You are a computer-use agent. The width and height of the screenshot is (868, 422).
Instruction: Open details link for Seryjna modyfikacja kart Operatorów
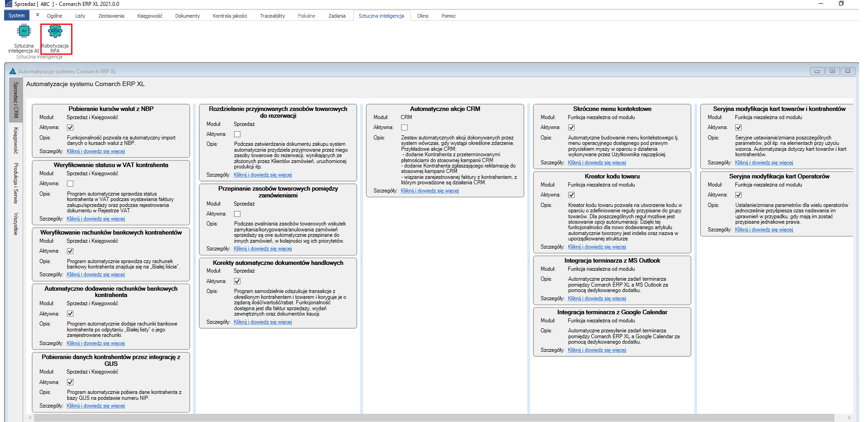(x=764, y=230)
